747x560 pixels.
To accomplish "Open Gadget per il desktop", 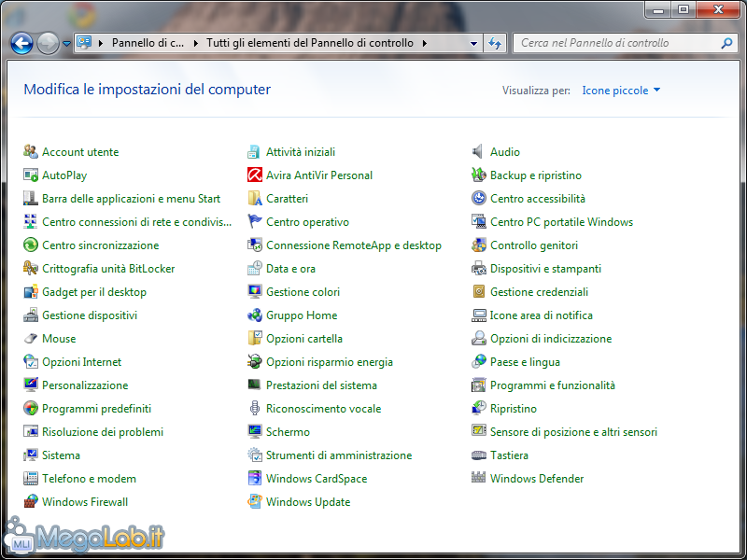I will [x=94, y=292].
